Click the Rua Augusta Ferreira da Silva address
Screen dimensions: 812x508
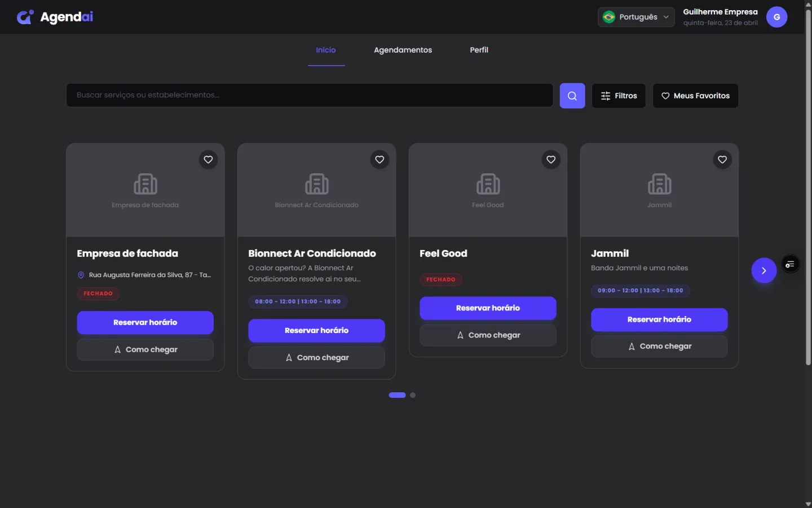tap(150, 275)
